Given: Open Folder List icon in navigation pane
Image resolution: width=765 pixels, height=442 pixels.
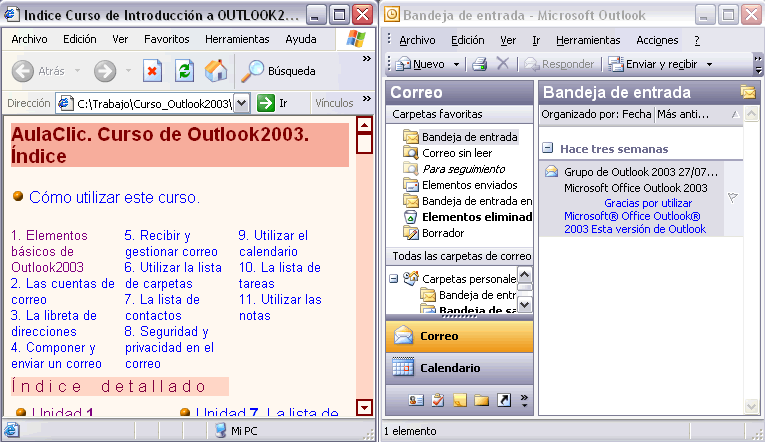Looking at the screenshot, I should coord(481,401).
